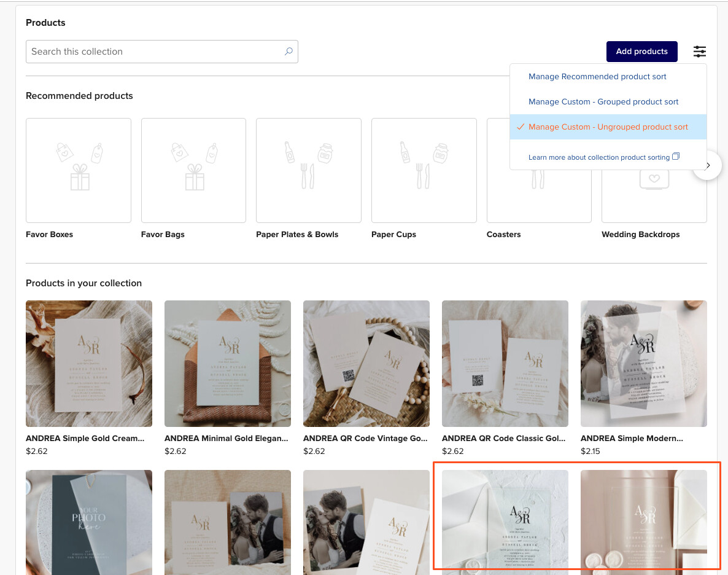Choose Manage Custom - Grouped product sort
Viewport: 728px width, 575px height.
(x=603, y=102)
